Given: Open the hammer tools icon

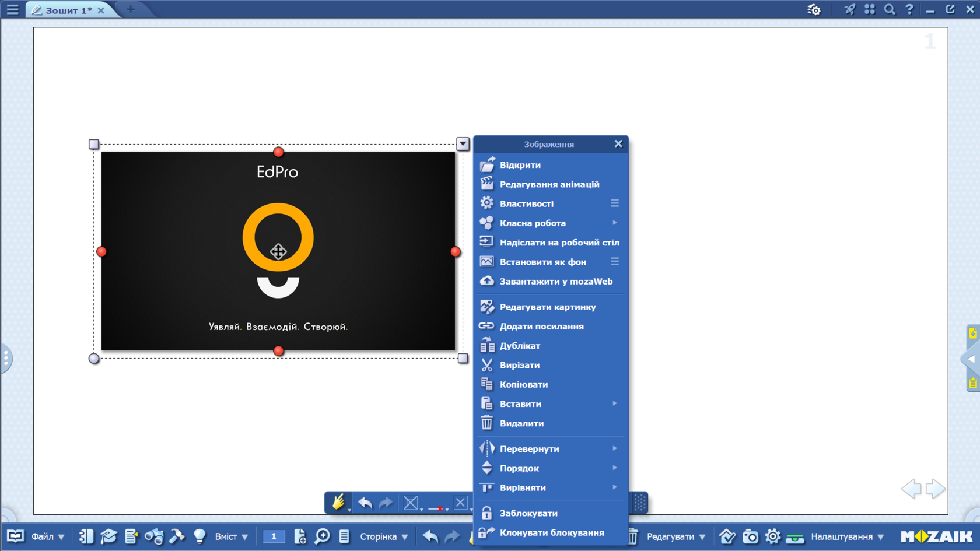Looking at the screenshot, I should [177, 536].
